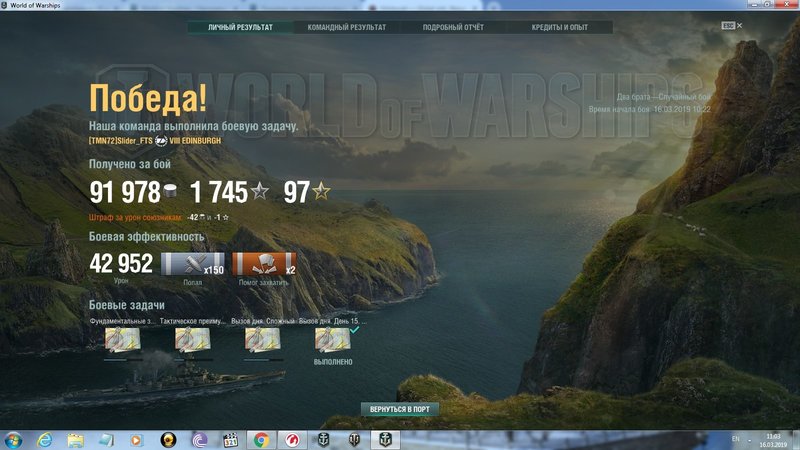Open the Media Player Classic 321 taskbar icon
Screen dimensions: 800x450
(231, 440)
